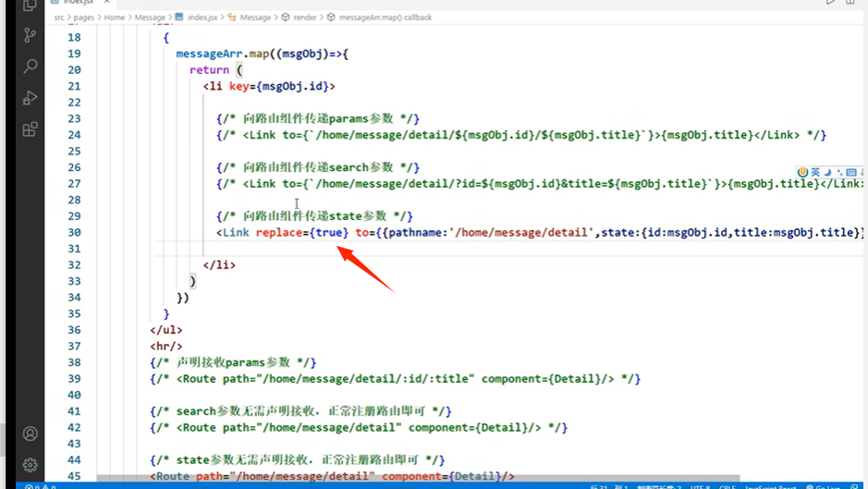Open the Extensions view
This screenshot has width=868, height=489.
click(30, 129)
